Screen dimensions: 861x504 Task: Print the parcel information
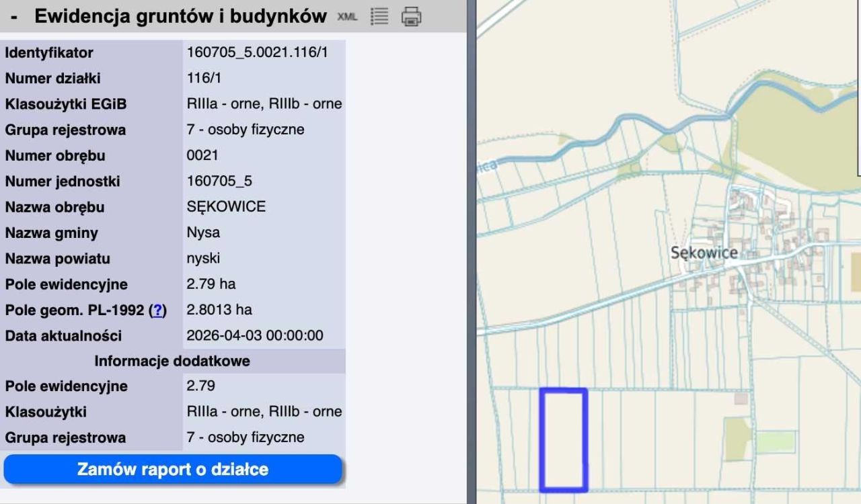point(411,17)
